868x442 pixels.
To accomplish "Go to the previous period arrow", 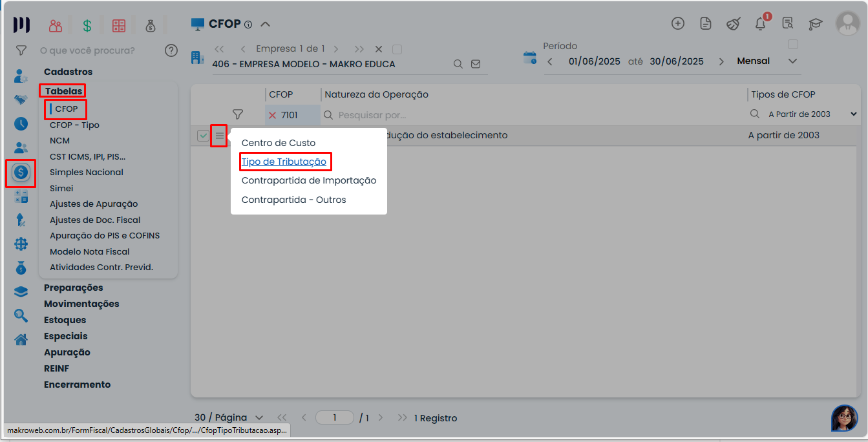I will click(550, 62).
